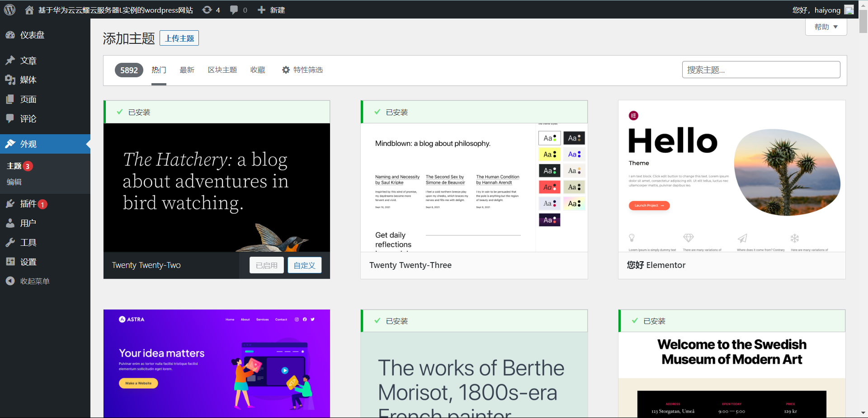Click the yellow Aa style swatch
The image size is (868, 418).
point(550,154)
